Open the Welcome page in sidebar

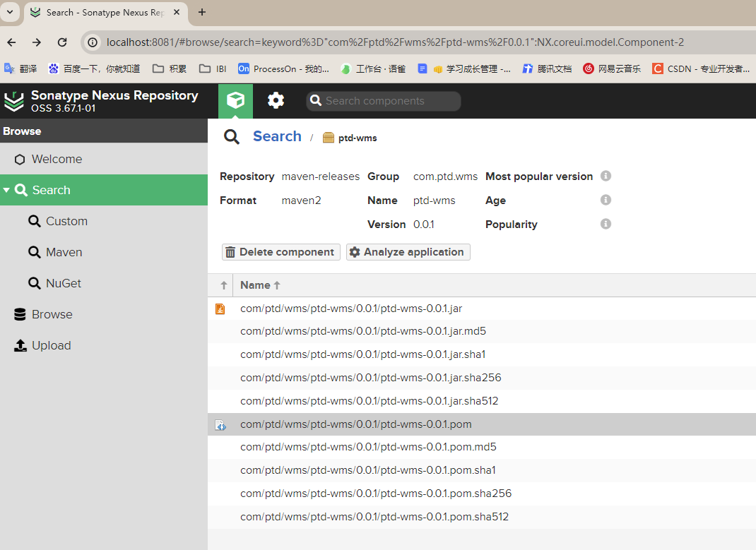(x=57, y=160)
